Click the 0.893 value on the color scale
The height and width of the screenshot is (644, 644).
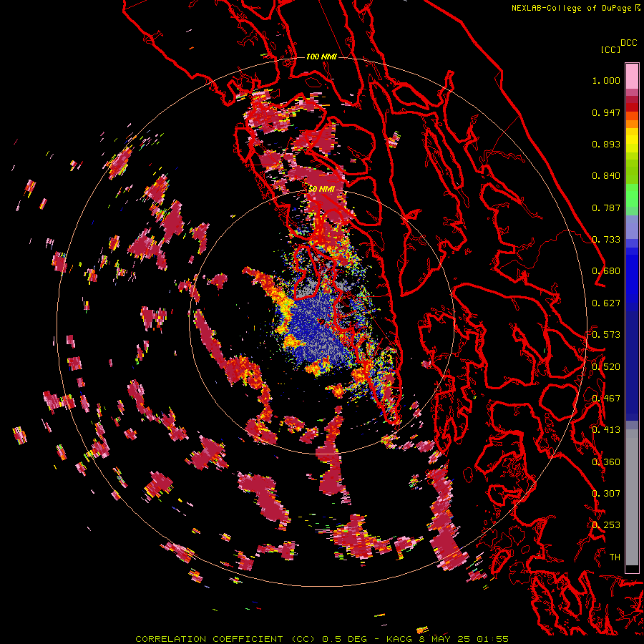point(606,144)
